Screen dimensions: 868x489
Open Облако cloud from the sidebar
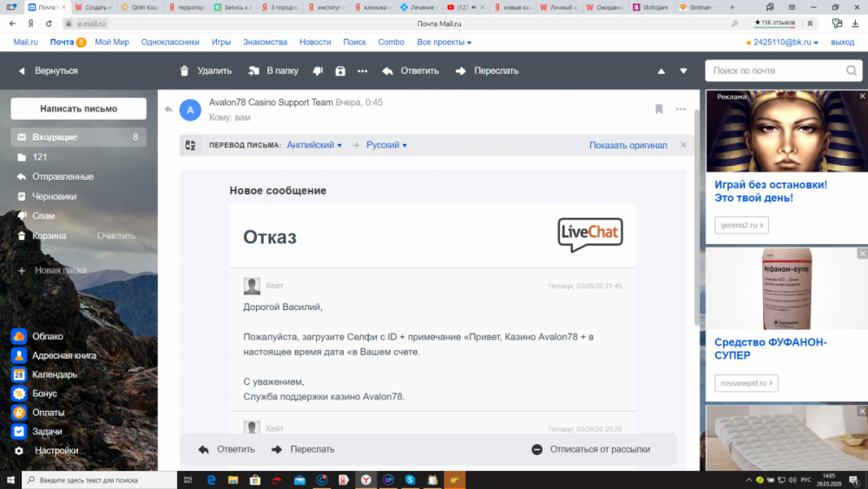tap(47, 336)
